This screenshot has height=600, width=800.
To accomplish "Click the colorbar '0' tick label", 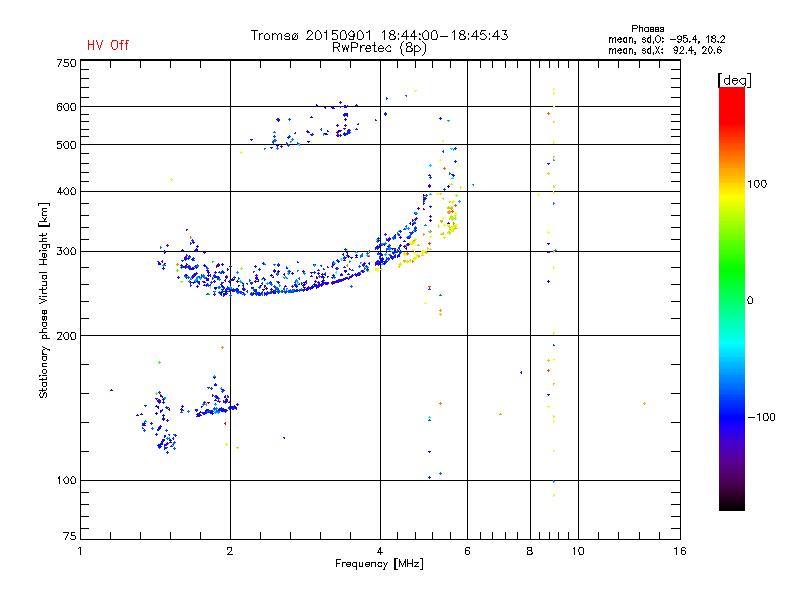I will point(750,301).
